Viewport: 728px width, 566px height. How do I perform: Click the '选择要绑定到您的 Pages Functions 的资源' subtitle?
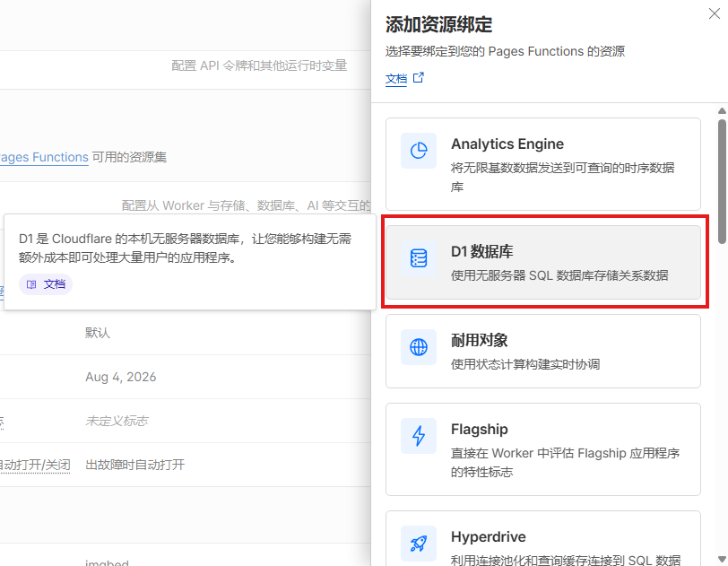click(505, 51)
